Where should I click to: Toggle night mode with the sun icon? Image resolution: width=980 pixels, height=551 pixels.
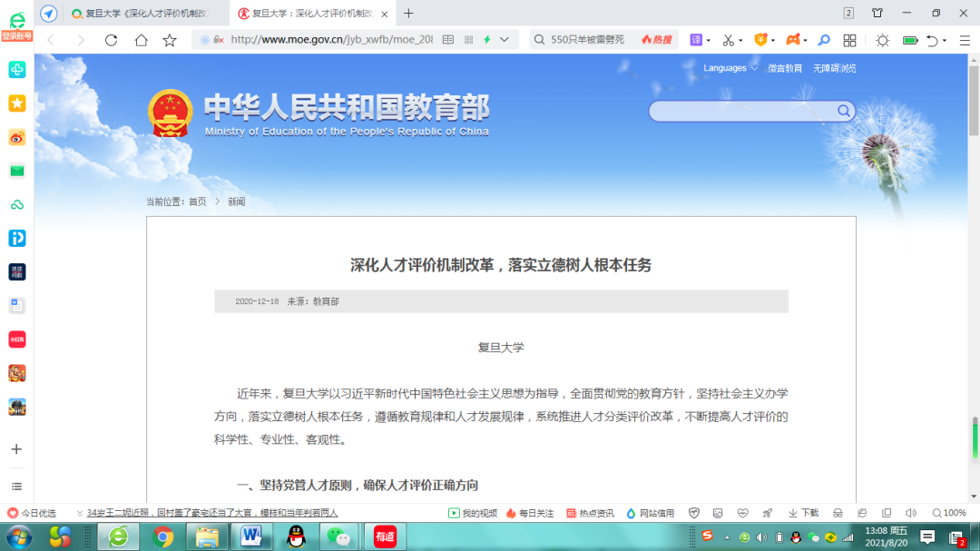[x=882, y=40]
